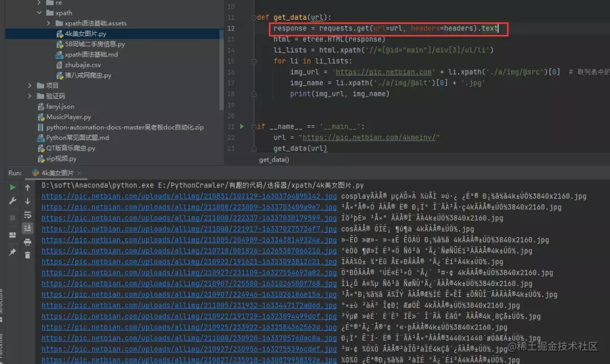The height and width of the screenshot is (364, 610).
Task: Open console link ending 1633703409a9e7.jpg
Action: click(189, 207)
